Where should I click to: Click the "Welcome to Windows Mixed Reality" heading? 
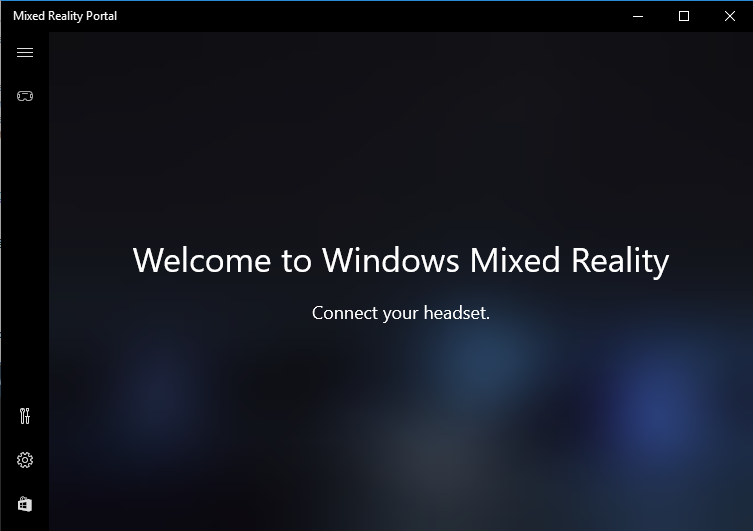pos(400,261)
